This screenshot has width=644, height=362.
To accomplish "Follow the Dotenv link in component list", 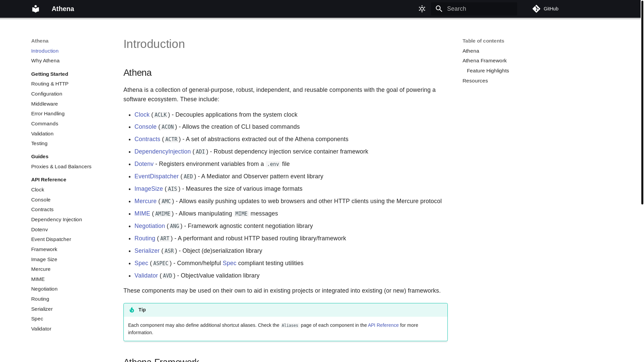I will (144, 164).
